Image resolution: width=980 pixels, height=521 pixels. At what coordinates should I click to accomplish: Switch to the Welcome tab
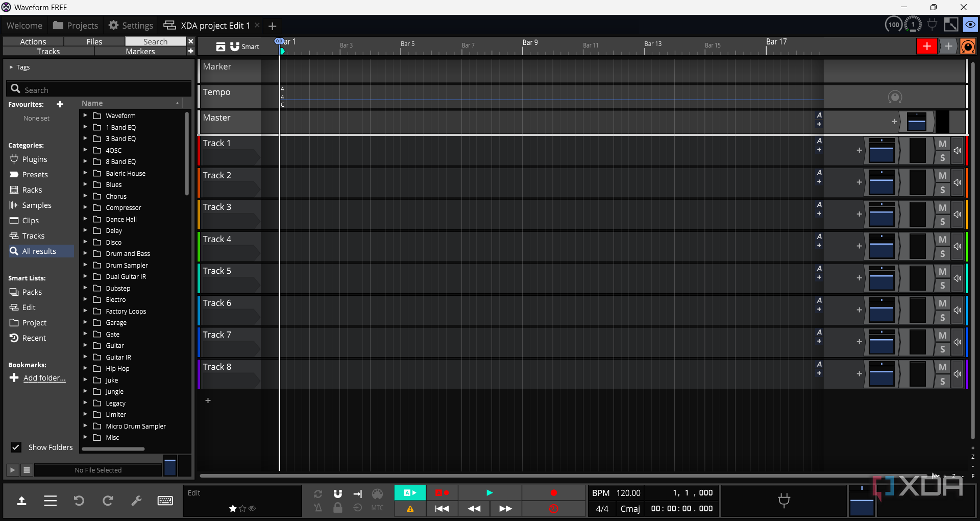tap(24, 26)
